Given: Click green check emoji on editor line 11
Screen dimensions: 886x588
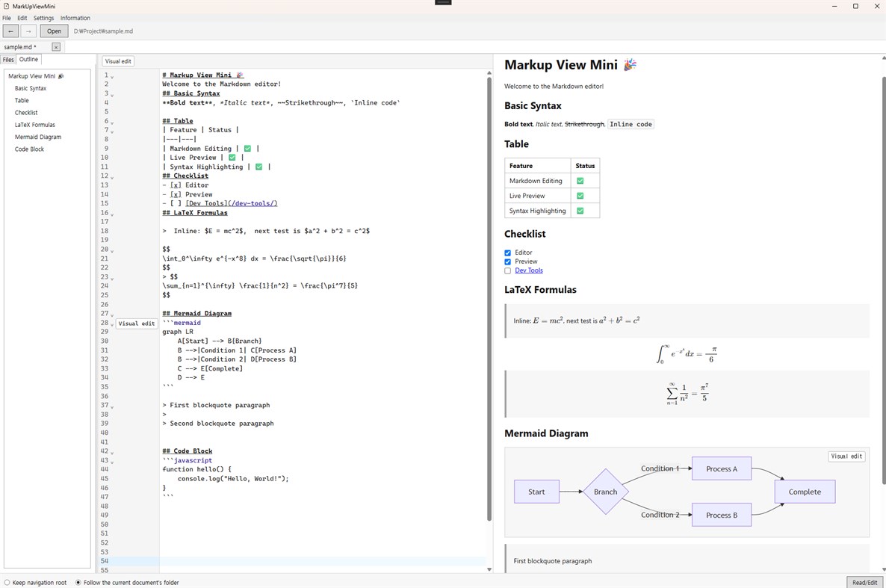Looking at the screenshot, I should [x=258, y=167].
